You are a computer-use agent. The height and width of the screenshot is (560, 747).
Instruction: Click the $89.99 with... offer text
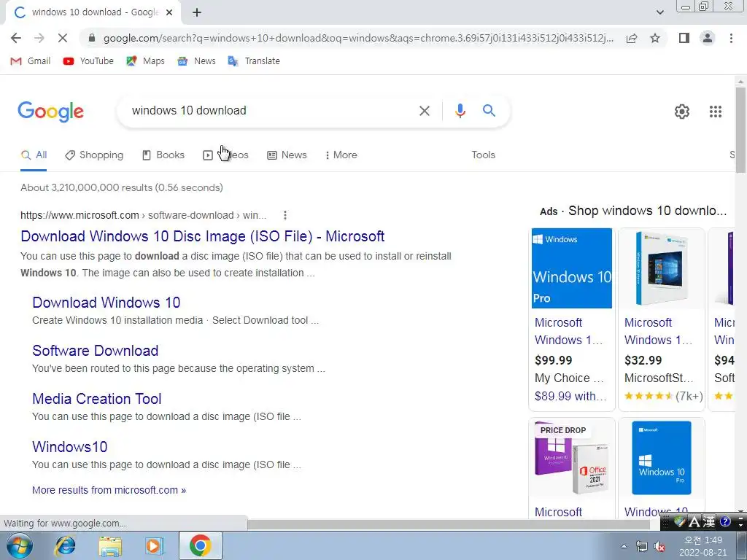570,396
